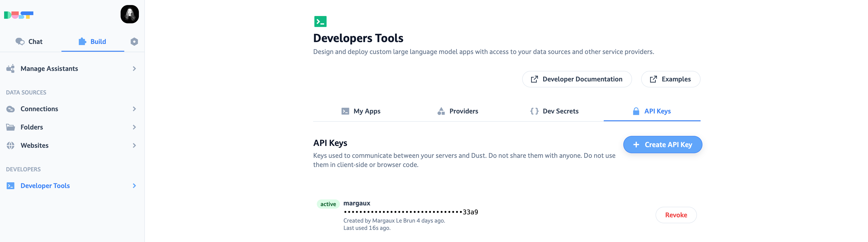Viewport: 868px width, 242px height.
Task: Click the masked key ending in 33a9
Action: (410, 212)
